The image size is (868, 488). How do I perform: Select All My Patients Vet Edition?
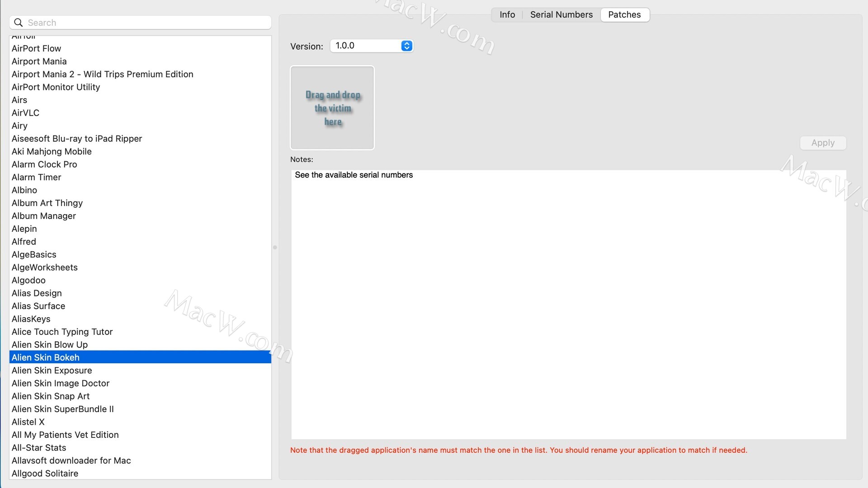140,435
